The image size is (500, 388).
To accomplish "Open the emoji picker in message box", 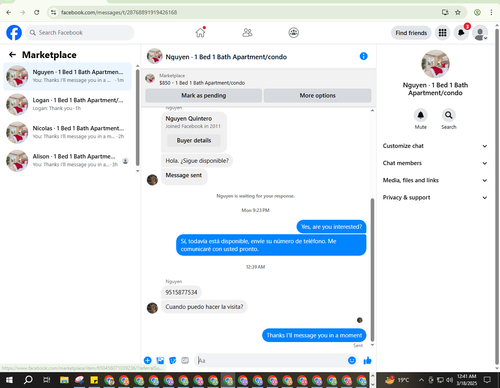I will point(352,360).
